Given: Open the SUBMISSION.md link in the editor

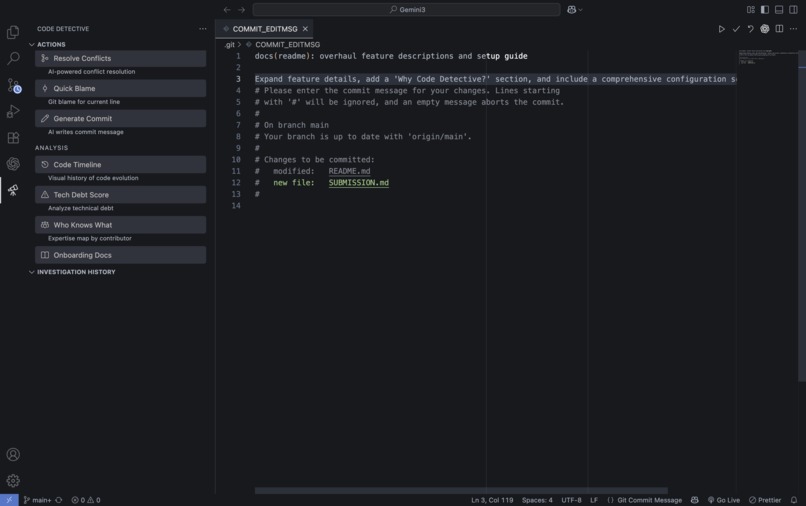Looking at the screenshot, I should (x=358, y=183).
